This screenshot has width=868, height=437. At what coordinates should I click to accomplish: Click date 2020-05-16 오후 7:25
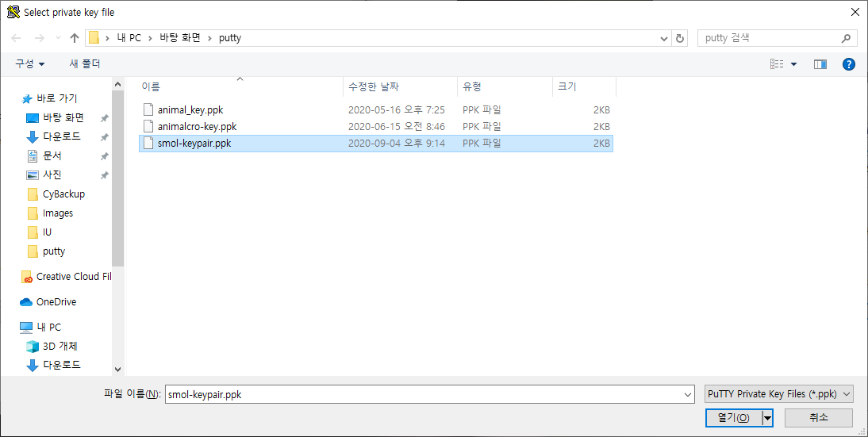pyautogui.click(x=397, y=110)
